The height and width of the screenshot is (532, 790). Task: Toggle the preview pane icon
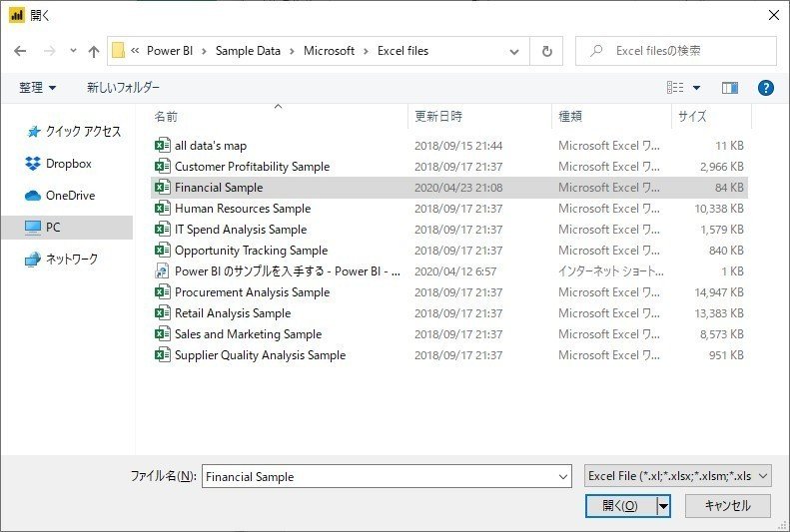[x=729, y=88]
